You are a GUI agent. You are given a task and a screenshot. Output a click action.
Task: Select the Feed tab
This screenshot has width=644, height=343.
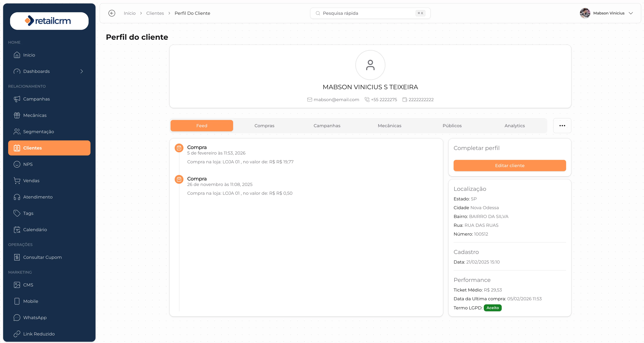202,126
